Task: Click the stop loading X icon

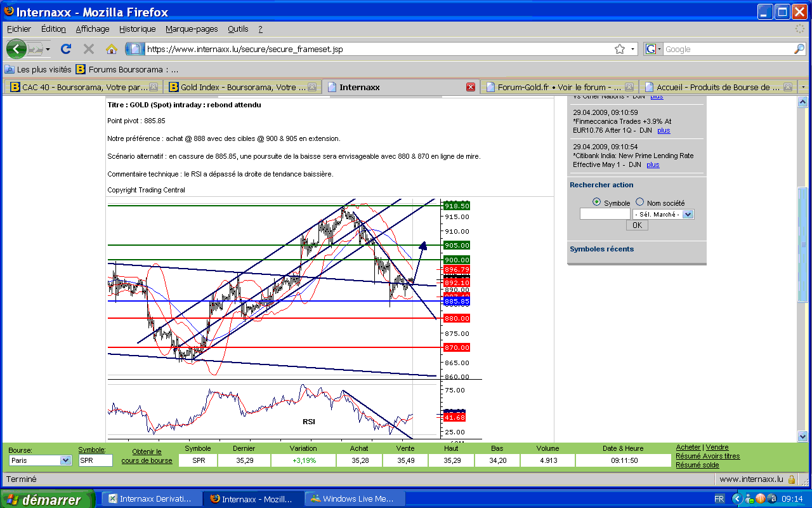Action: point(89,49)
